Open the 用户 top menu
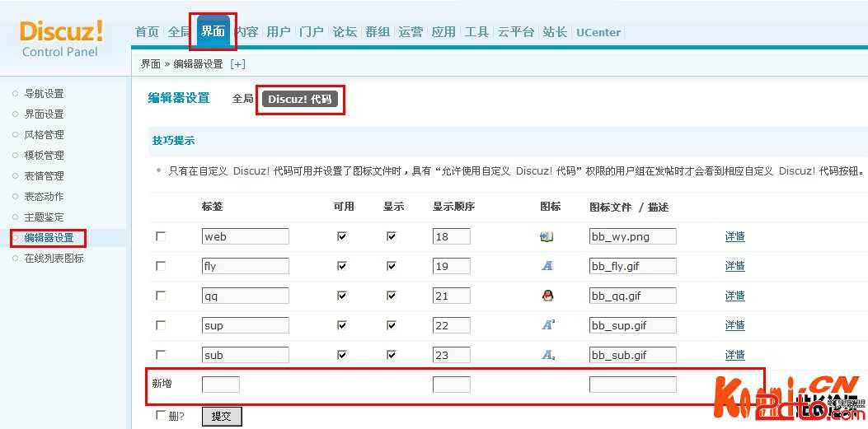This screenshot has height=429, width=868. click(x=279, y=32)
